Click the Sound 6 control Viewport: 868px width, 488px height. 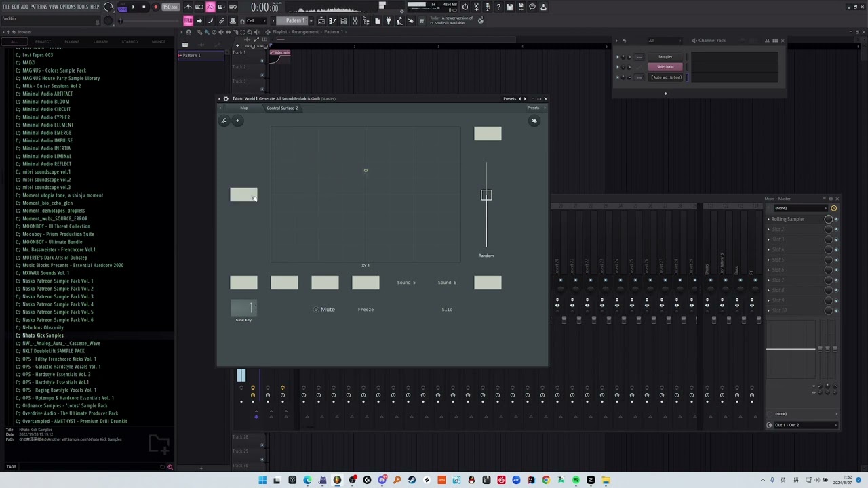[447, 283]
